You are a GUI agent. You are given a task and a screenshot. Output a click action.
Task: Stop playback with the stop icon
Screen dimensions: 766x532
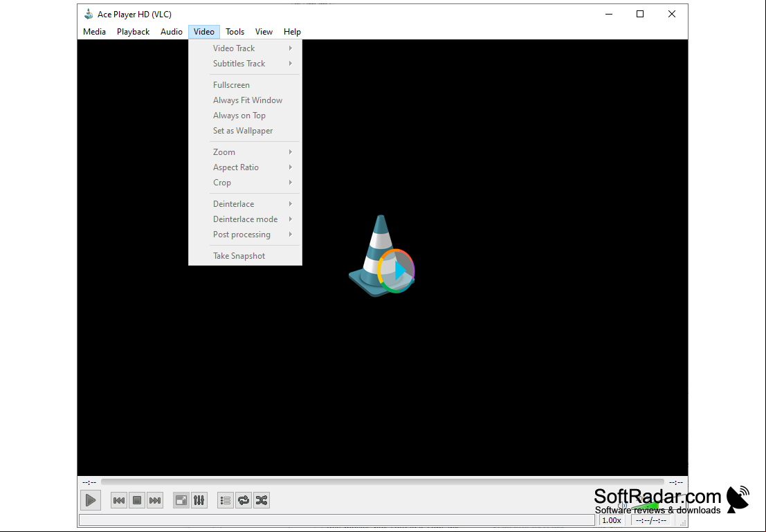tap(137, 500)
